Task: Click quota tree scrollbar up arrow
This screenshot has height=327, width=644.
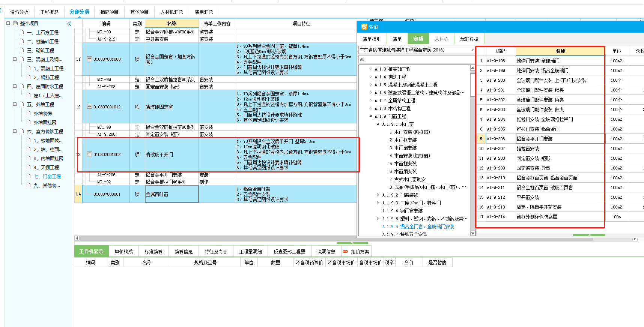Action: point(473,67)
